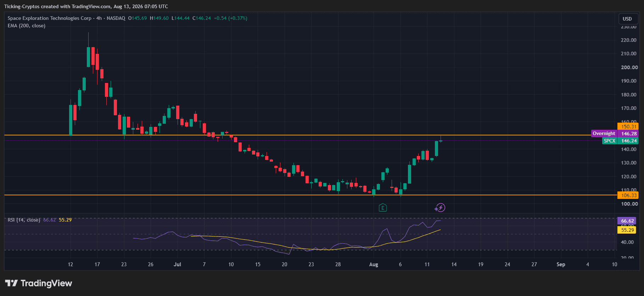The height and width of the screenshot is (296, 644).
Task: Click the 28 date on time axis
Action: [338, 264]
